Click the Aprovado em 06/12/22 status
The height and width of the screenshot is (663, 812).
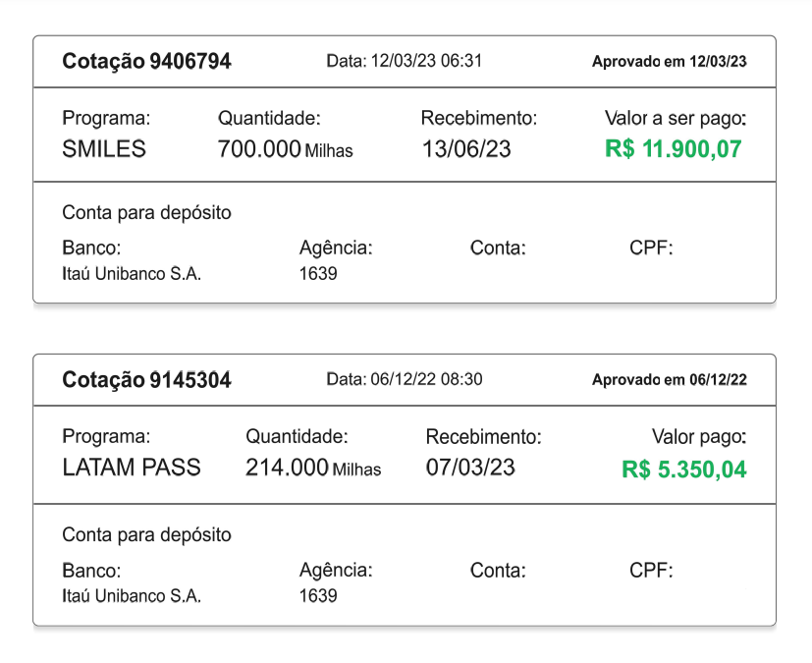(669, 380)
